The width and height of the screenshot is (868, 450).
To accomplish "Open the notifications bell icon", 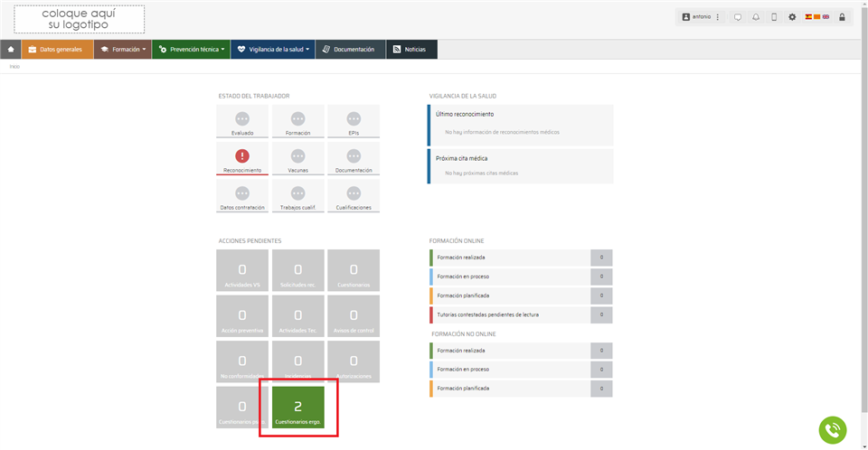I will (x=756, y=17).
